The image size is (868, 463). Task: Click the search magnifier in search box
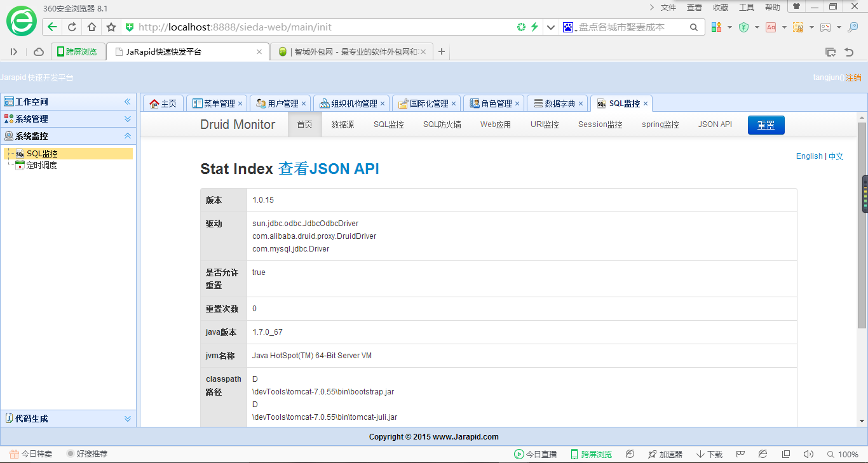(x=695, y=27)
